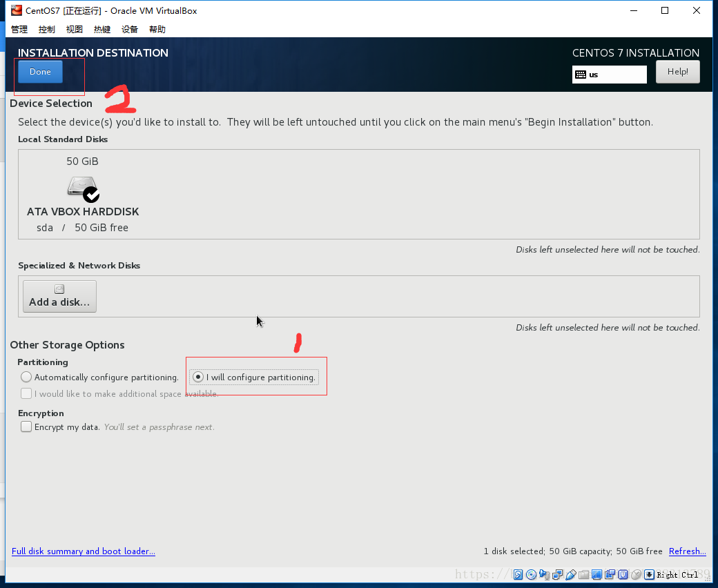Viewport: 718px width, 588px height.
Task: Click the Right Ctrl host key label
Action: [x=677, y=575]
